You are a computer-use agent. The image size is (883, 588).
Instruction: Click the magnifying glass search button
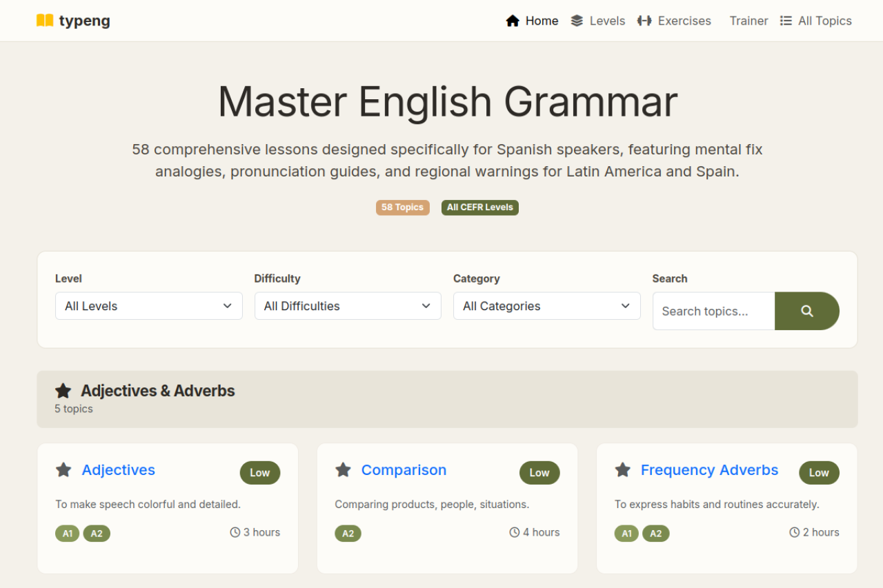coord(807,311)
